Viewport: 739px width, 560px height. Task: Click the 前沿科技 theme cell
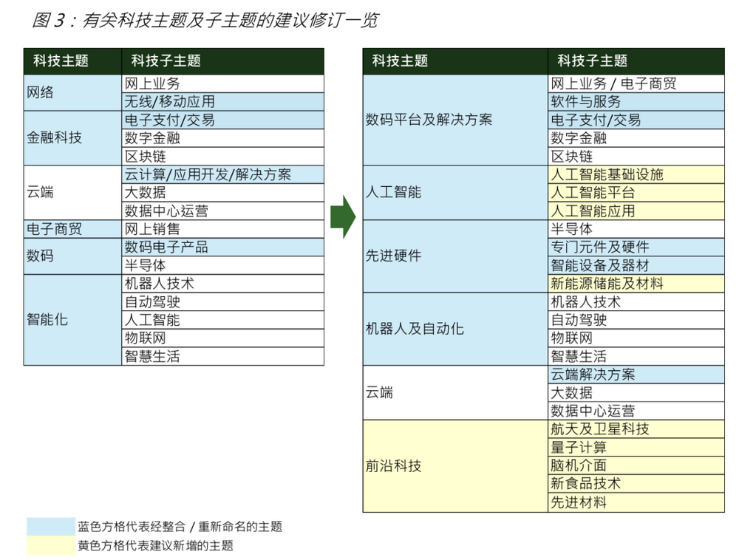[455, 465]
